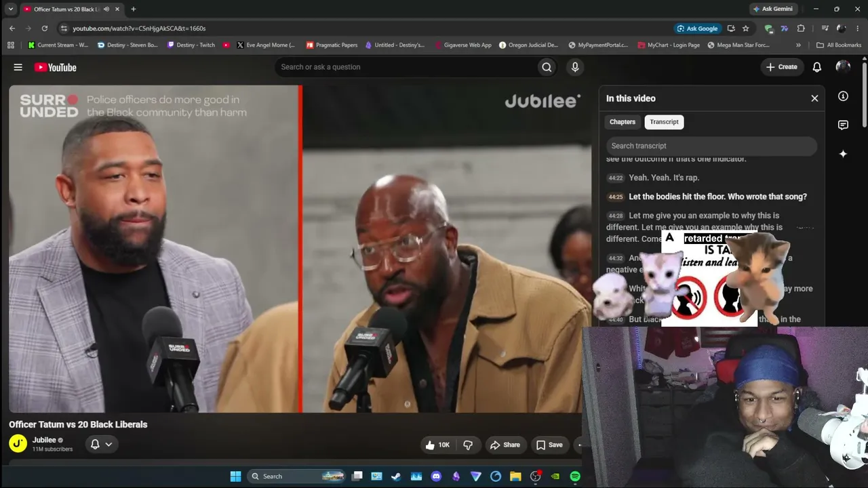Reload the page in Chrome
868x488 pixels.
pos(45,28)
